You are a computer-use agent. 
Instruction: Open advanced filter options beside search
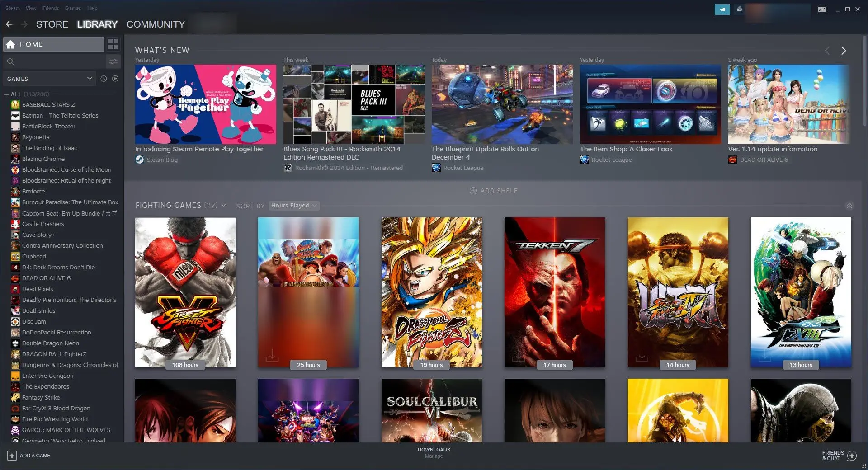pyautogui.click(x=113, y=61)
